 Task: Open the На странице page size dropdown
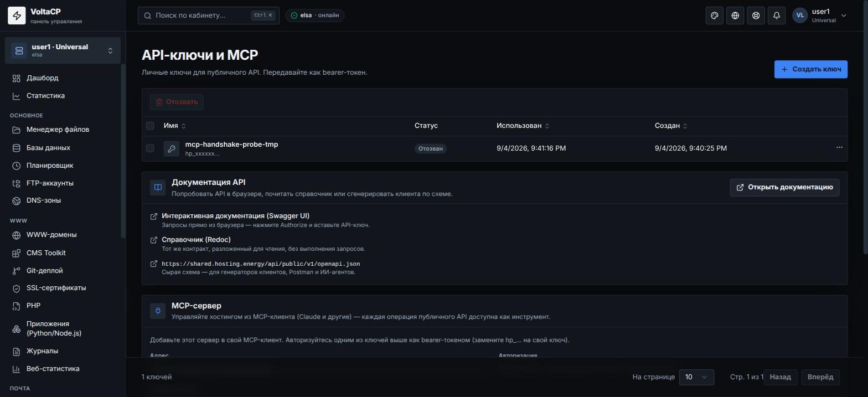696,377
